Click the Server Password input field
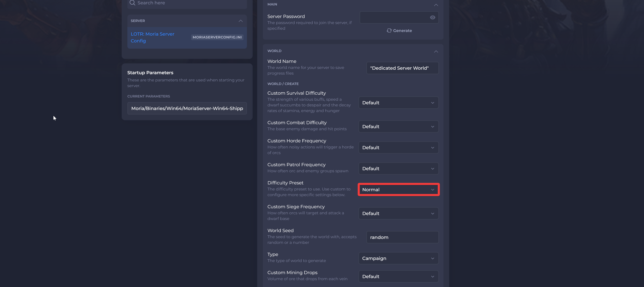The image size is (644, 287). pyautogui.click(x=399, y=17)
